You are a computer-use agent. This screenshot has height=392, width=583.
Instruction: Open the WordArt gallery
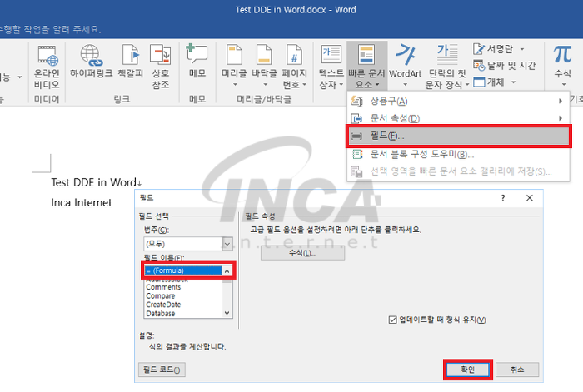(406, 66)
